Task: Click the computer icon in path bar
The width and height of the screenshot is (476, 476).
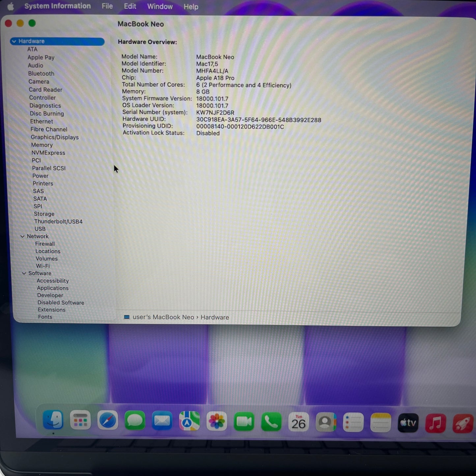Action: pyautogui.click(x=127, y=317)
